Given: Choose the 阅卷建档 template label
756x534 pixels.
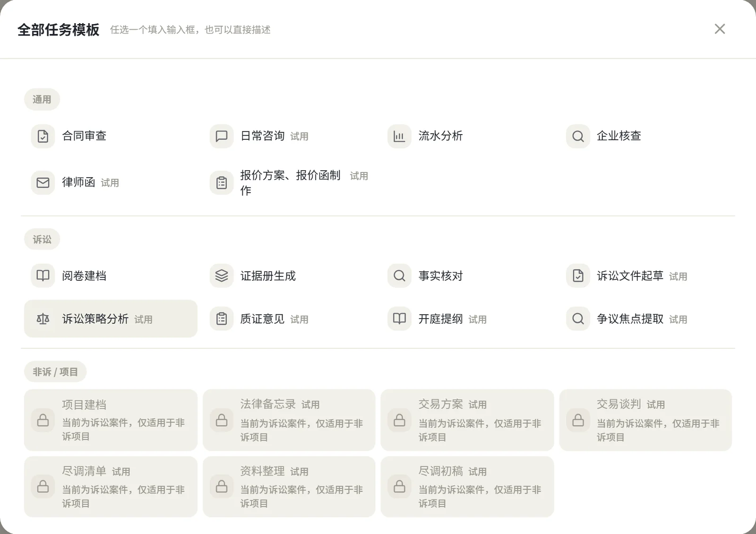Looking at the screenshot, I should pos(84,276).
